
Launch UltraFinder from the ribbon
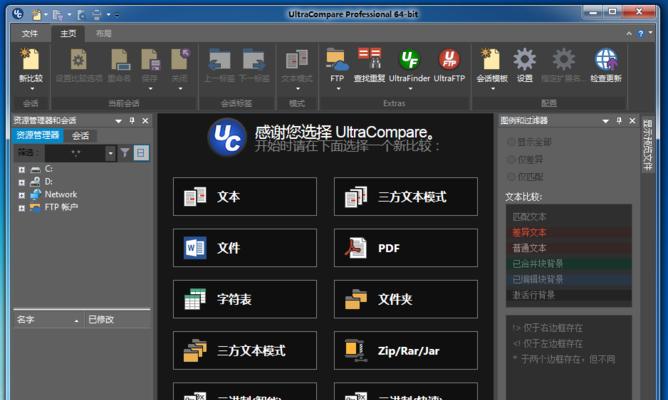(409, 60)
